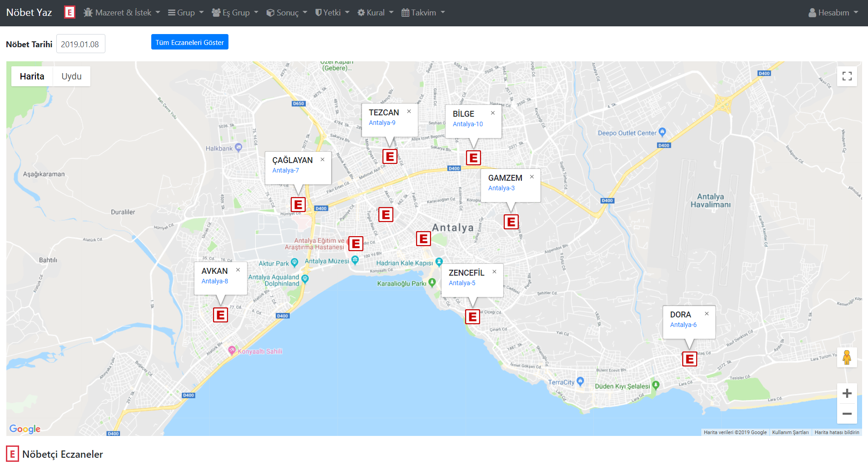Toggle fullscreen map view
Image resolution: width=868 pixels, height=465 pixels.
coord(847,76)
